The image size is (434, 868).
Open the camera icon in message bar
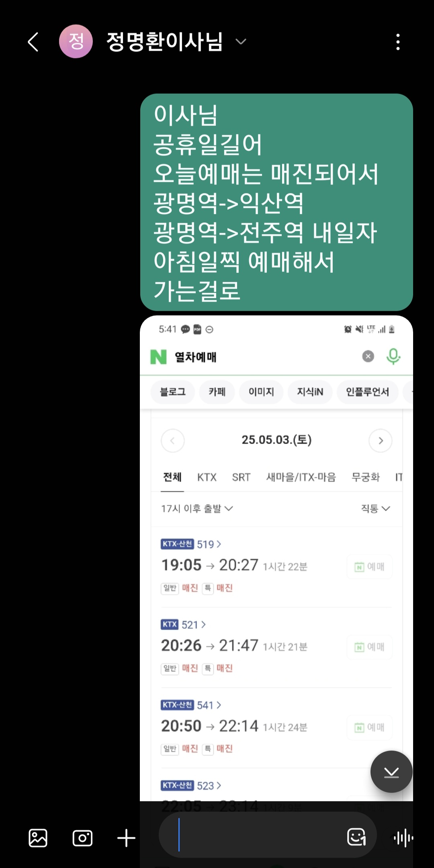tap(82, 838)
